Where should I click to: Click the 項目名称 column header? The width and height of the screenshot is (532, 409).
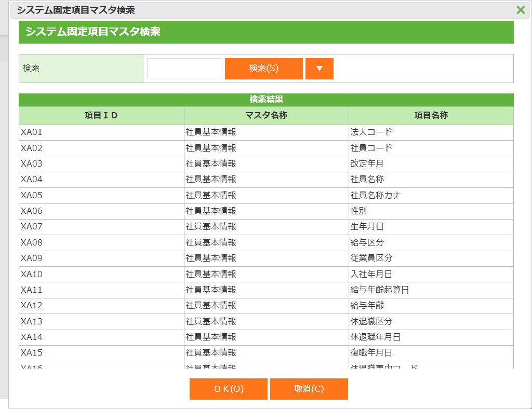[431, 116]
